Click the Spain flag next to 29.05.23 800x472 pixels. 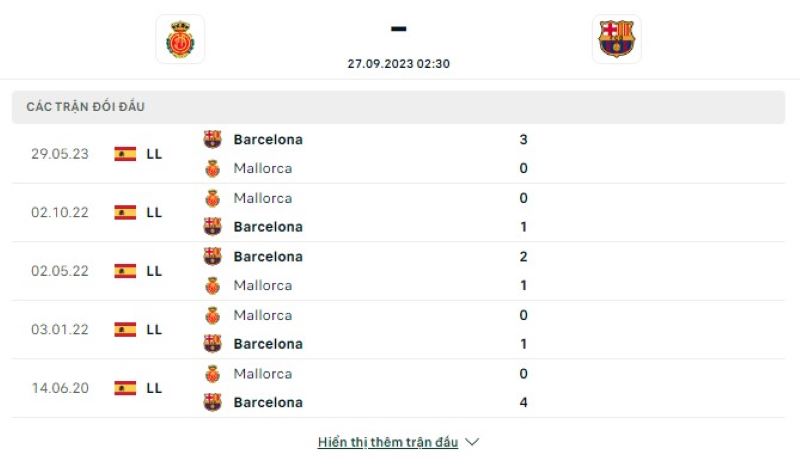[125, 154]
